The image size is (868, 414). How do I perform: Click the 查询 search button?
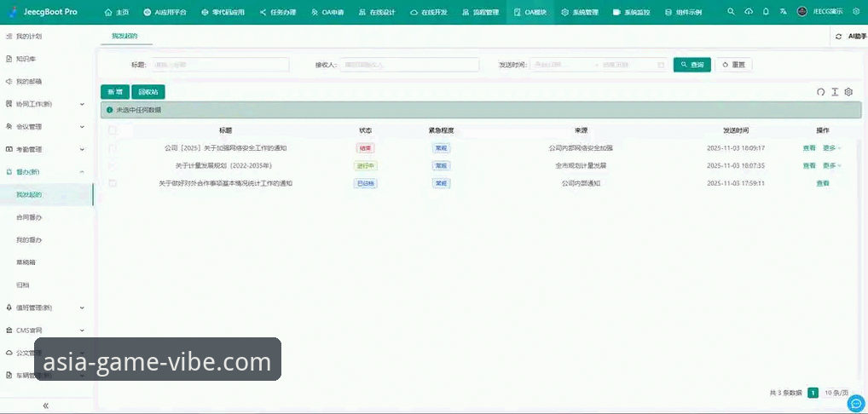tap(692, 65)
